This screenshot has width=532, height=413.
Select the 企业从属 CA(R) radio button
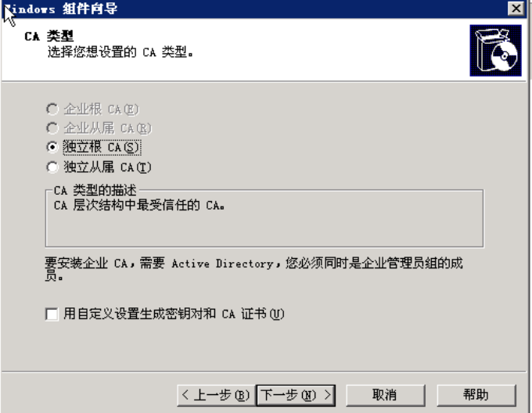pos(52,128)
